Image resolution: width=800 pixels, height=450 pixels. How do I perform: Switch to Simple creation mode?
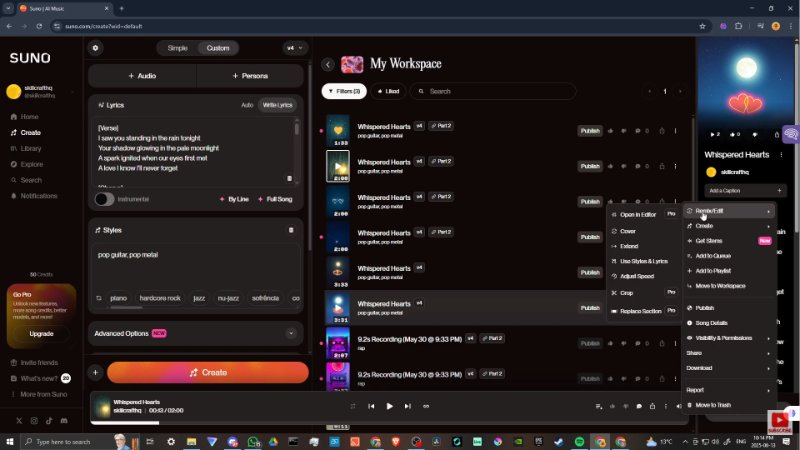coord(177,47)
